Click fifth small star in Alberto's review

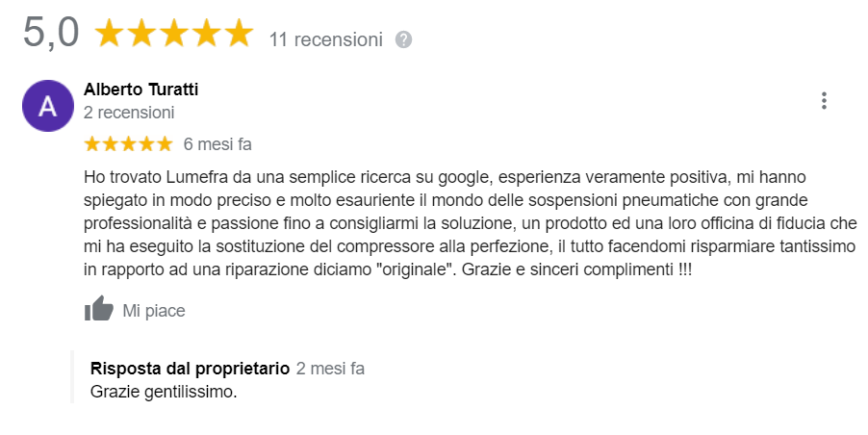coord(163,144)
